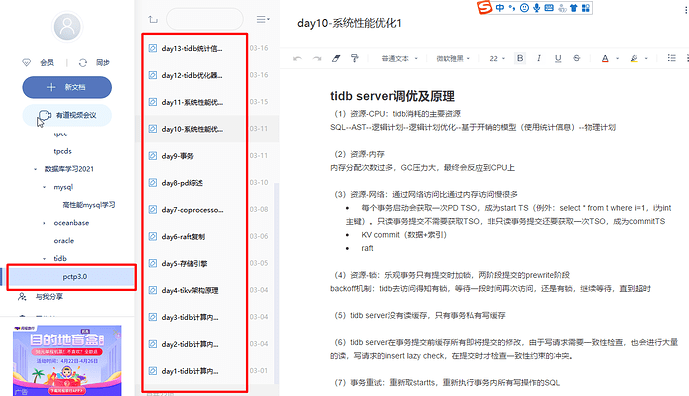Open the membership diamond icon
The width and height of the screenshot is (689, 396).
coord(27,62)
